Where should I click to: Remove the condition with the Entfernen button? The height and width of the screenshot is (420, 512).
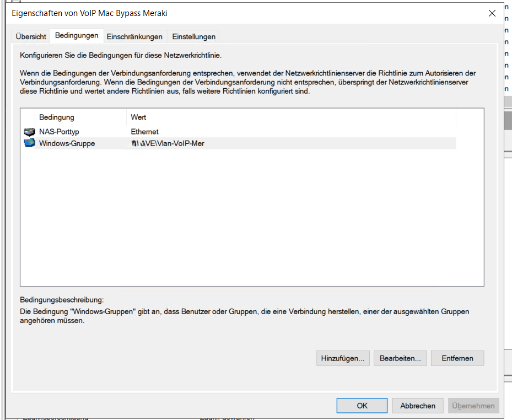click(x=457, y=358)
